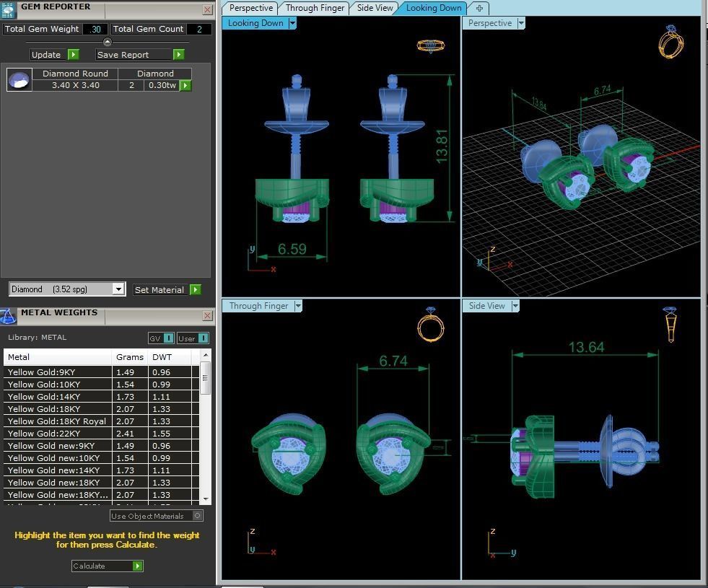Image resolution: width=708 pixels, height=588 pixels.
Task: Click the Save Report button
Action: [140, 55]
